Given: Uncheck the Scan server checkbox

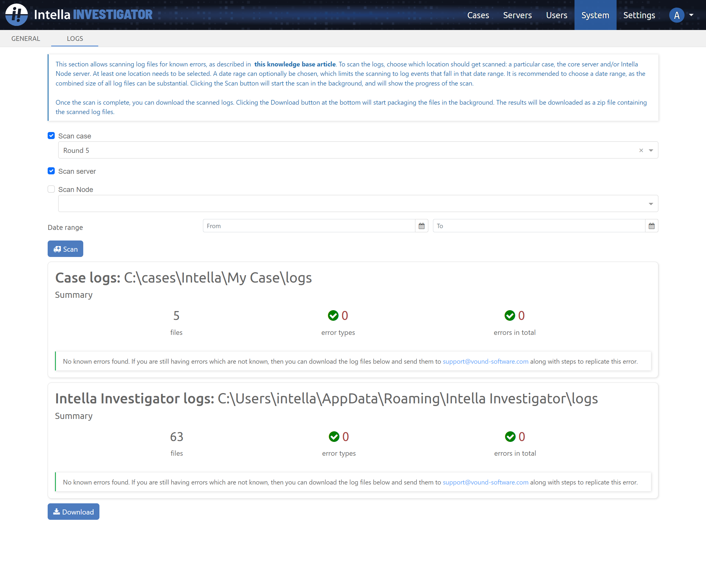Looking at the screenshot, I should tap(51, 171).
